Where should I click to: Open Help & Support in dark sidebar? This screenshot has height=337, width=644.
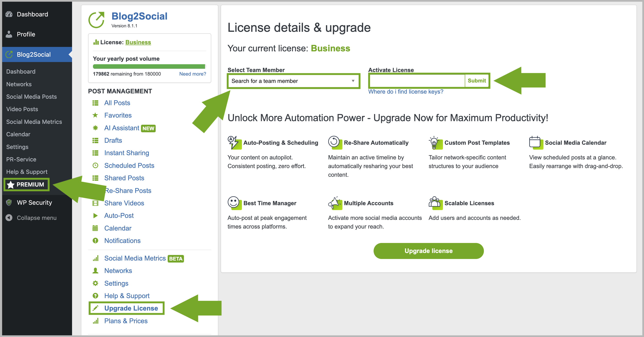coord(27,172)
